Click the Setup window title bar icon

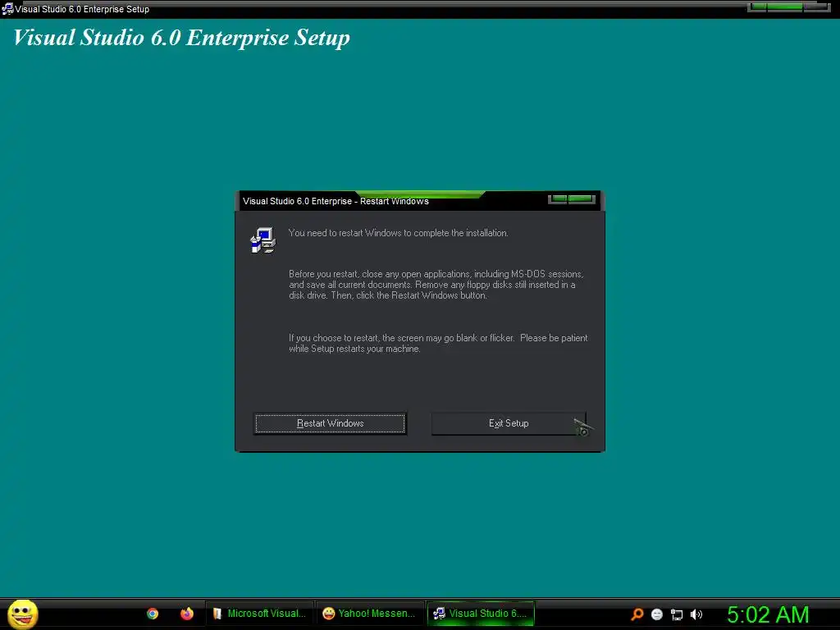pos(7,9)
